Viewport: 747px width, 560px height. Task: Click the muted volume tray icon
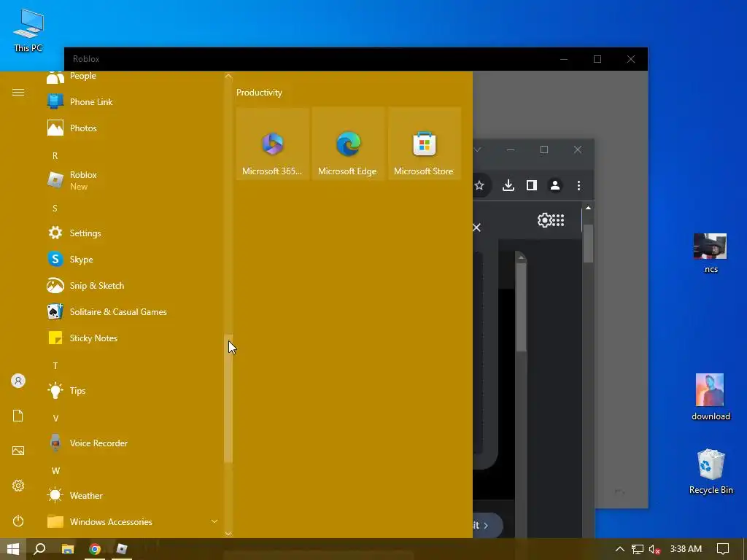(654, 549)
